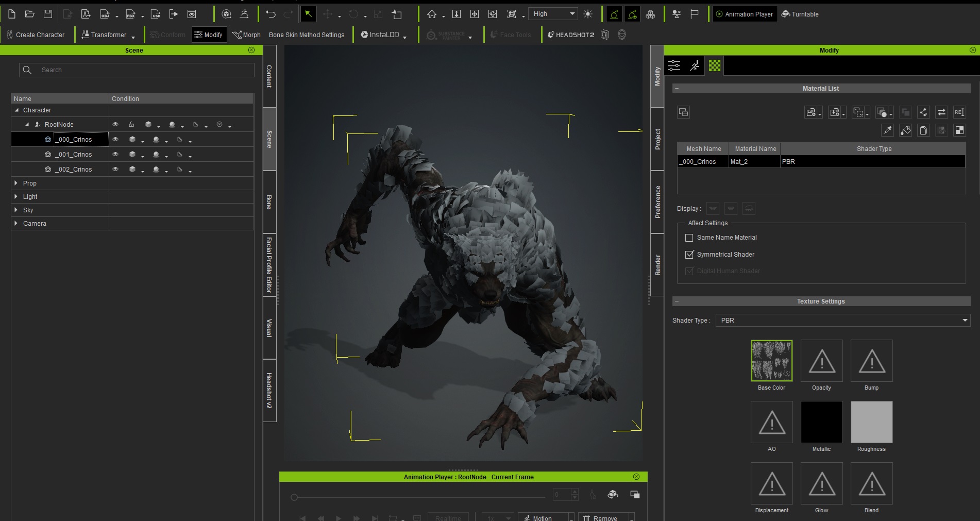980x521 pixels.
Task: Click the Home view icon
Action: pyautogui.click(x=432, y=14)
